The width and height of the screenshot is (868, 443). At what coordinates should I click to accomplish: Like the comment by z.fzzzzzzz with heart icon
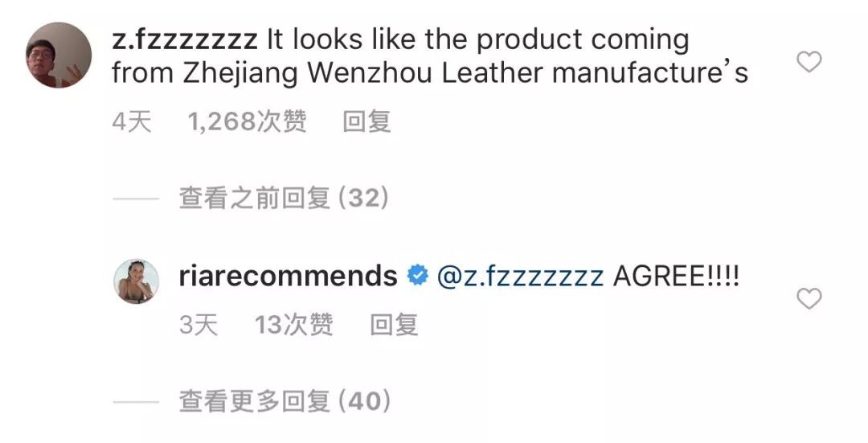pos(809,61)
